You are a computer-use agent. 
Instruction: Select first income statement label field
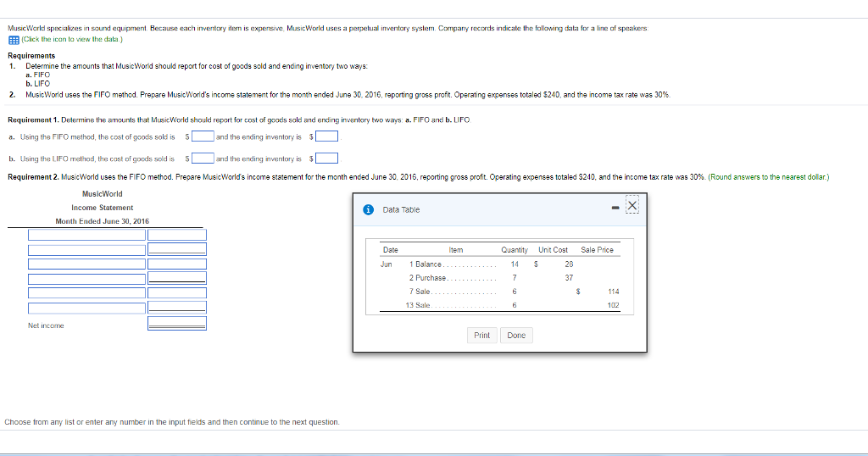(87, 235)
